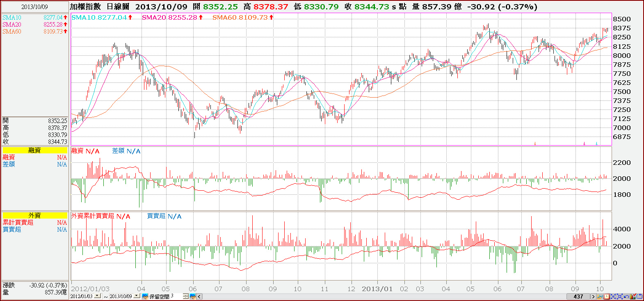Click the 累計買賣超 label in left panel

click(x=18, y=222)
